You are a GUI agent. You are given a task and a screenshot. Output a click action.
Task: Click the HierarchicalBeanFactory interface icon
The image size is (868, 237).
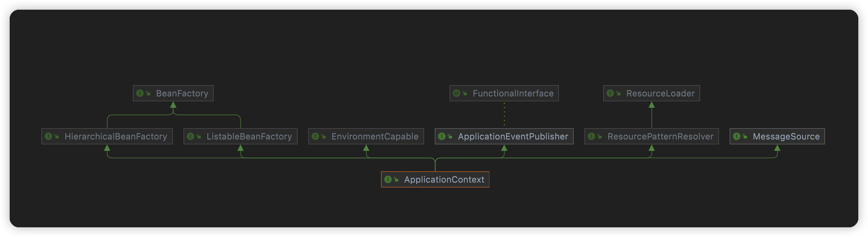pyautogui.click(x=48, y=136)
